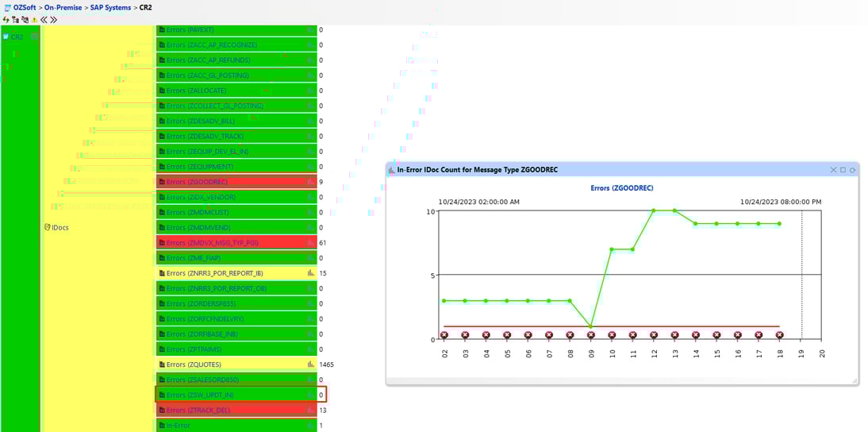Screen dimensions: 868x432
Task: Click the yellow warning toolbar icon
Action: 34,19
